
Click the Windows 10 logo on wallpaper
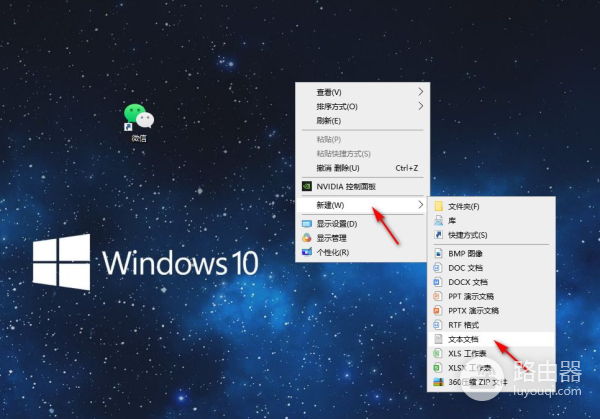tap(61, 264)
